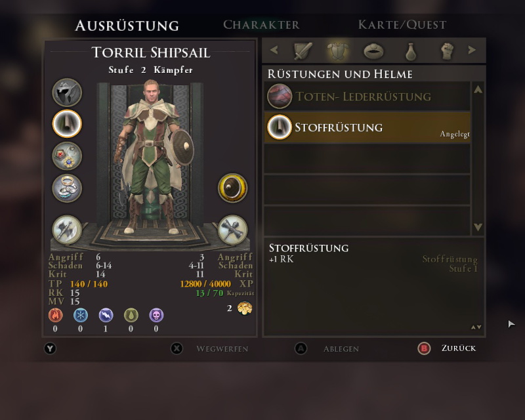The image size is (525, 420).
Task: Open the gauntlet fist item category
Action: [x=448, y=51]
